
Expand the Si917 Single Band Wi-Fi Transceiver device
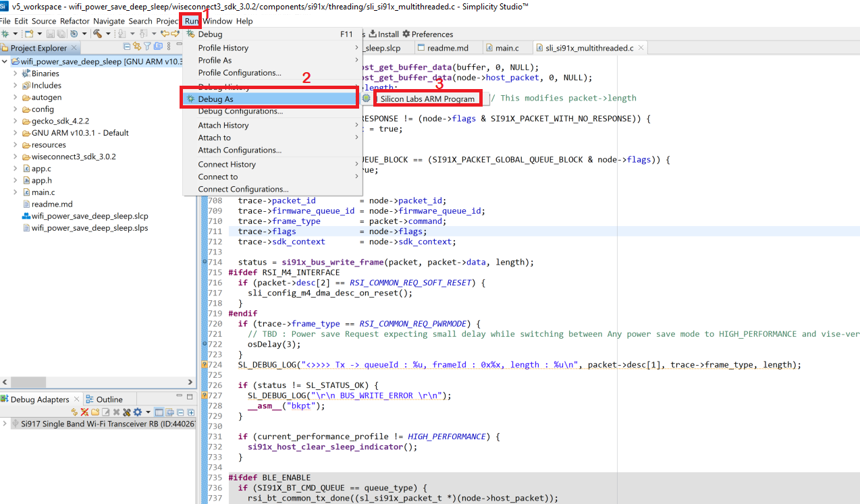[5, 424]
